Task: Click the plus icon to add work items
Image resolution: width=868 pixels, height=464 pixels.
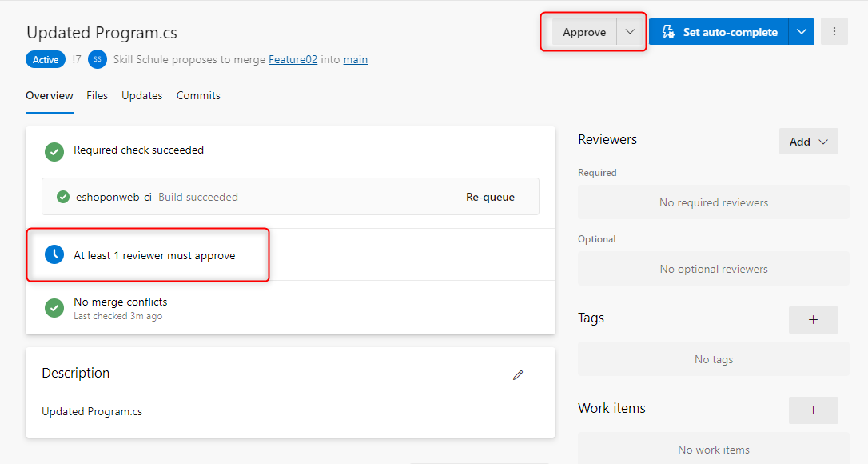Action: tap(813, 410)
